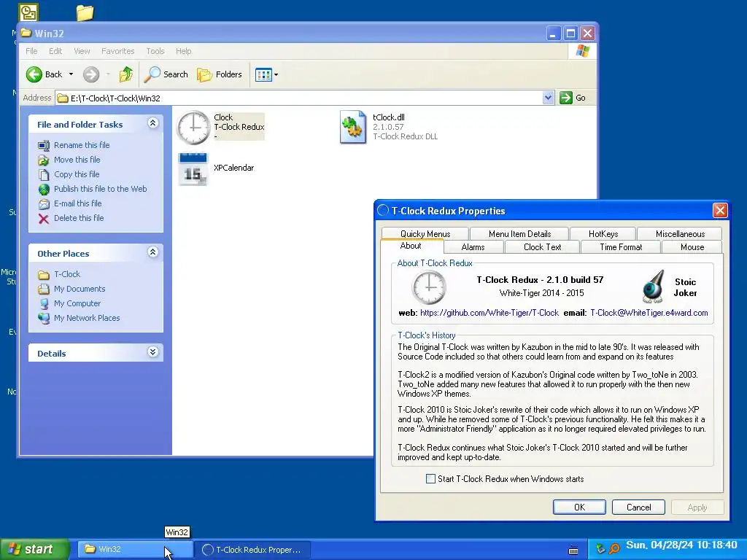Close the T-Clock Redux Properties dialog

[x=720, y=211]
